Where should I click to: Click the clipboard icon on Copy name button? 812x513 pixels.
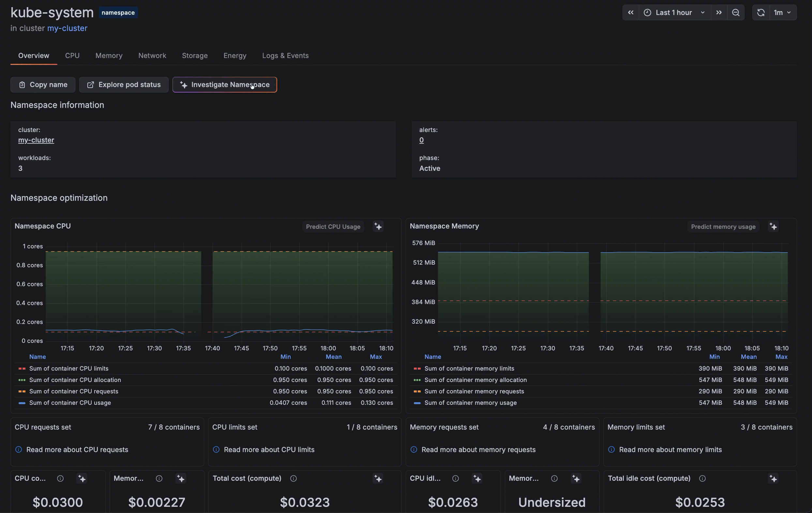click(x=22, y=85)
